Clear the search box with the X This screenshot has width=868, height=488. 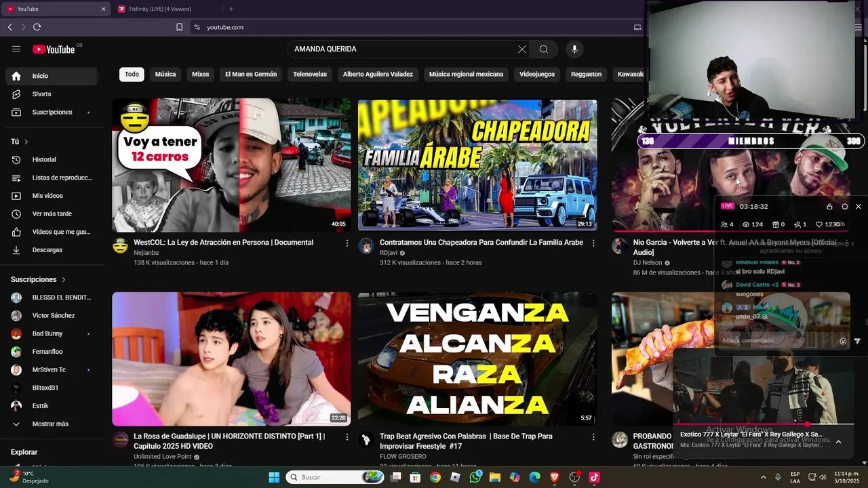(522, 49)
